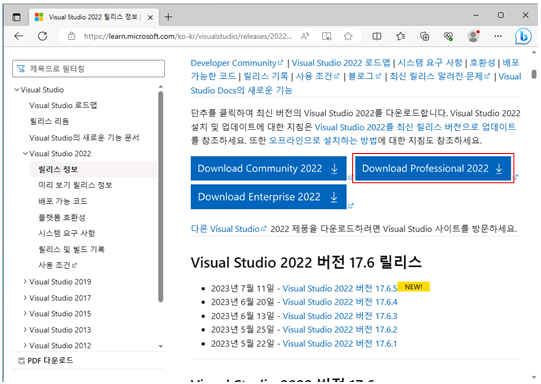Collapse Visual Studio 2022 tree node
541x384 pixels.
[x=25, y=154]
